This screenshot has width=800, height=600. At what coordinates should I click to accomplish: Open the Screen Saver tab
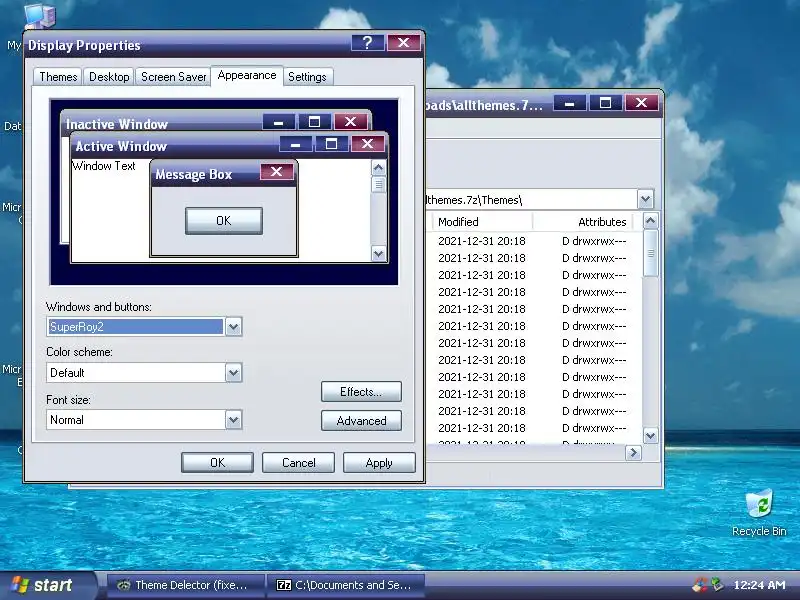pyautogui.click(x=173, y=77)
